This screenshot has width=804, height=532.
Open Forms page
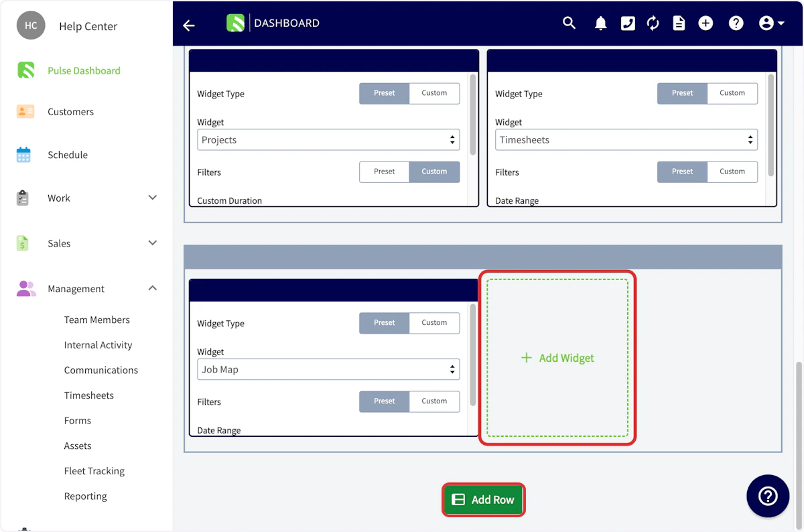pyautogui.click(x=78, y=421)
